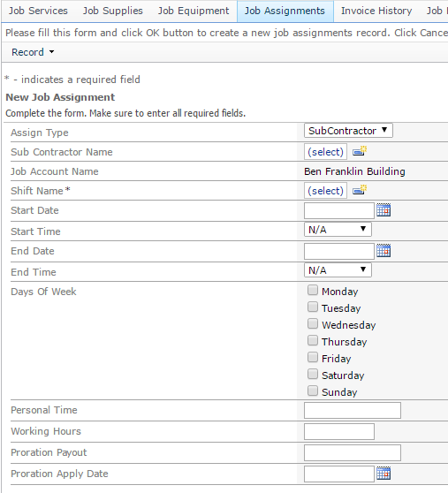This screenshot has height=493, width=448.
Task: Click the Shift Name select link
Action: coord(325,191)
